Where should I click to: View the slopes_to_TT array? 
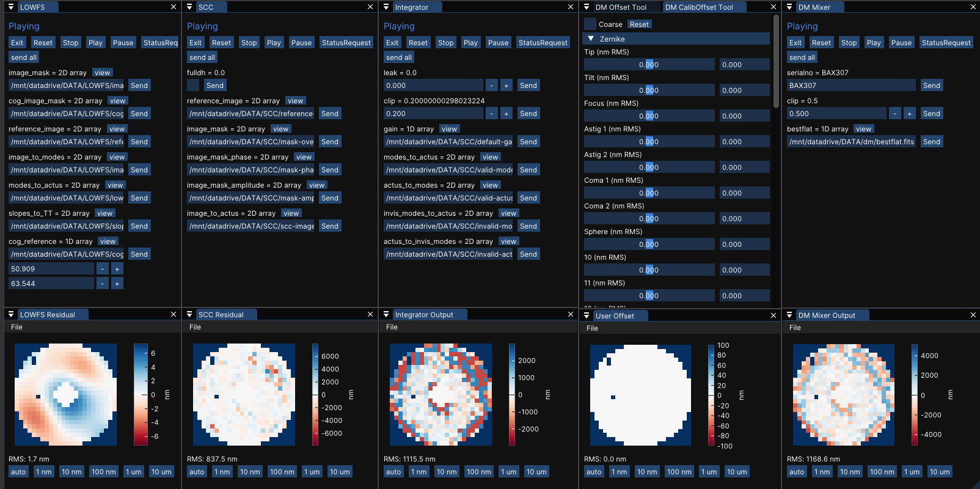(105, 213)
